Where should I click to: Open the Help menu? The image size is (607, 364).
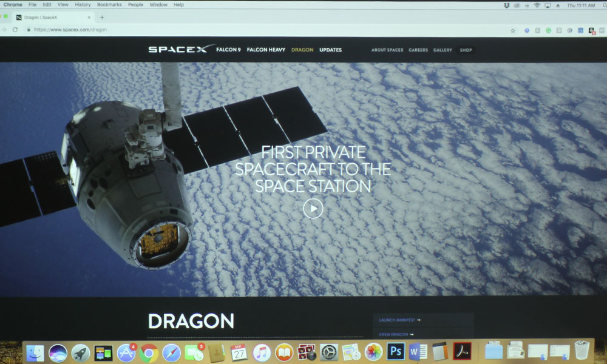pos(178,5)
